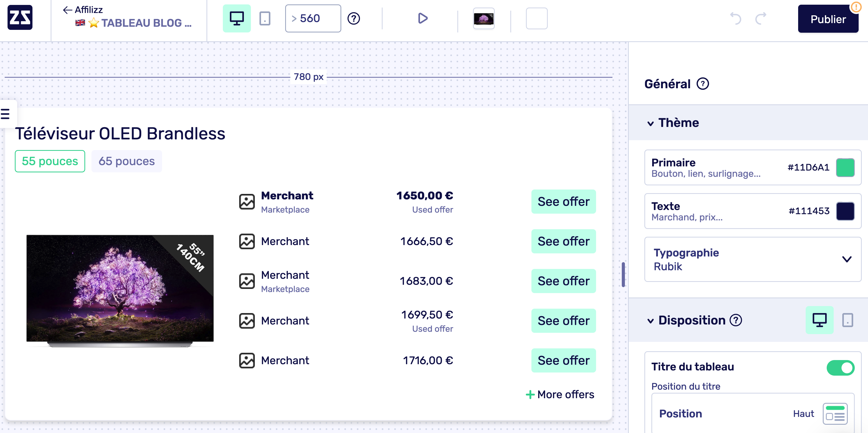Click the undo arrow

tap(736, 18)
